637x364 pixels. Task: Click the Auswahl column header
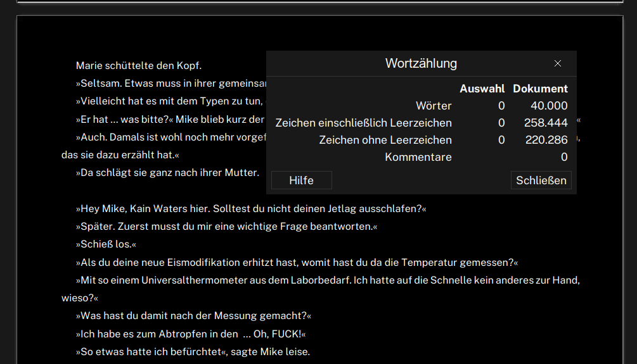coord(482,89)
